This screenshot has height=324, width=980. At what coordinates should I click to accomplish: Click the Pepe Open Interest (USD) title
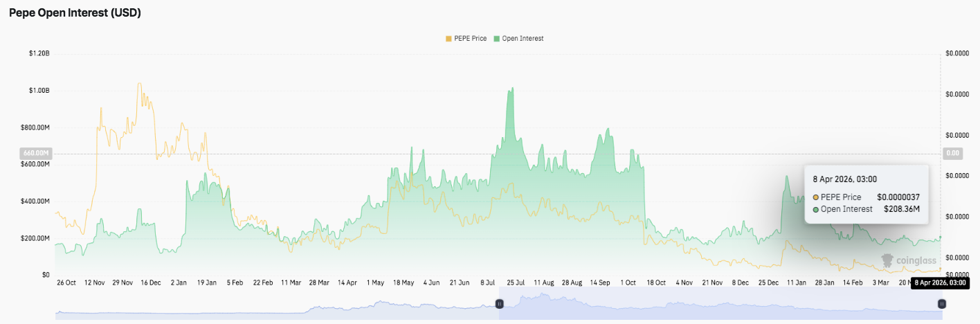pyautogui.click(x=75, y=13)
